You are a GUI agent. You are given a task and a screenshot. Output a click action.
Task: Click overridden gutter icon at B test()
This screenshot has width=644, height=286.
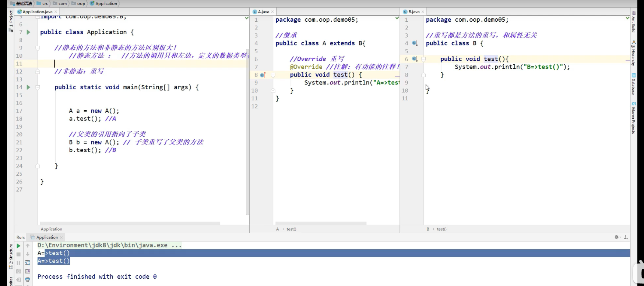[415, 59]
